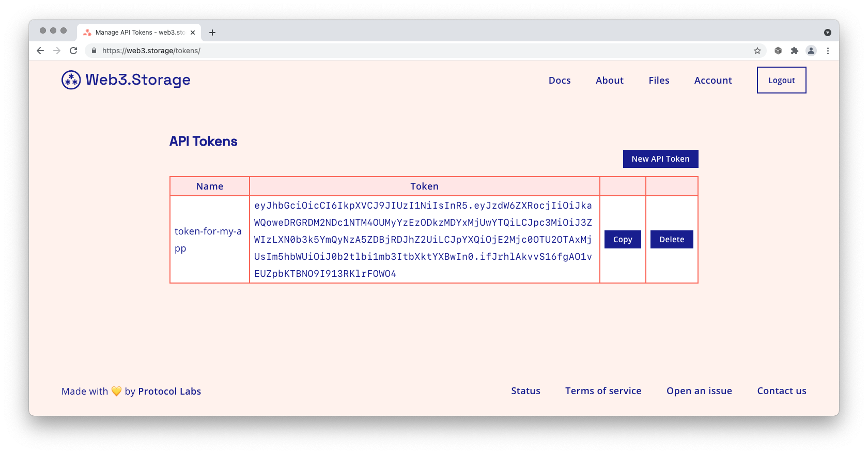Viewport: 868px width, 454px height.
Task: Open the cube extension icon
Action: pos(778,51)
